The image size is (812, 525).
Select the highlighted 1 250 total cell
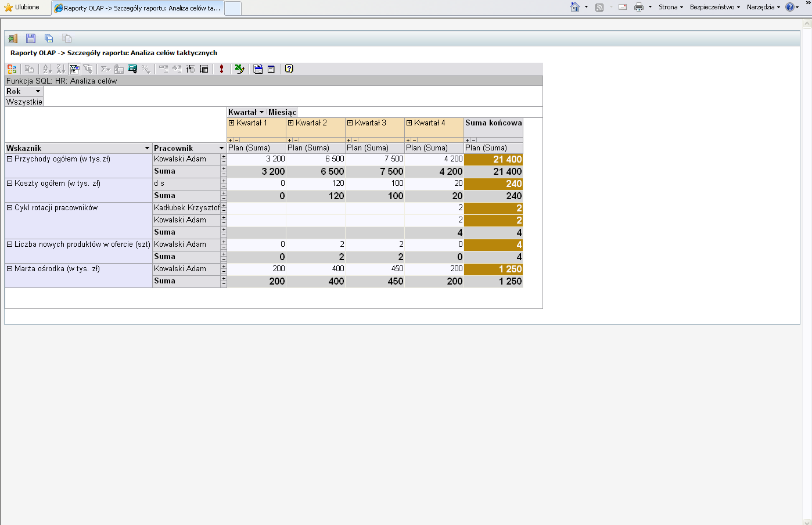click(x=494, y=269)
